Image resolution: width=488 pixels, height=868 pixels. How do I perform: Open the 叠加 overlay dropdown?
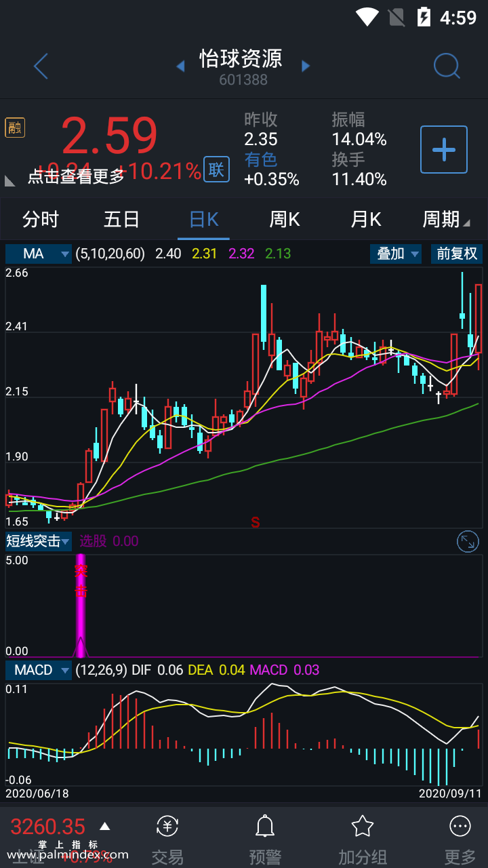(396, 254)
